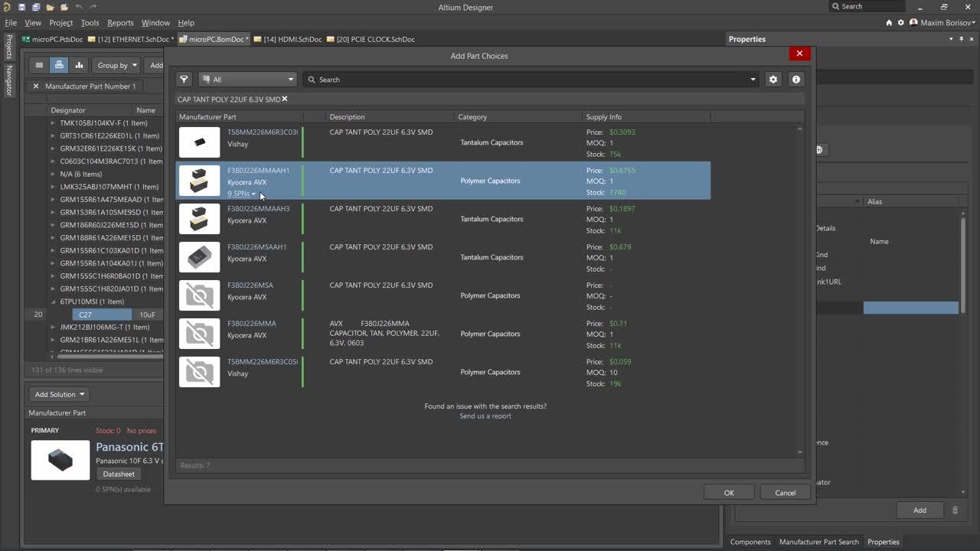Open the All category dropdown

(247, 80)
